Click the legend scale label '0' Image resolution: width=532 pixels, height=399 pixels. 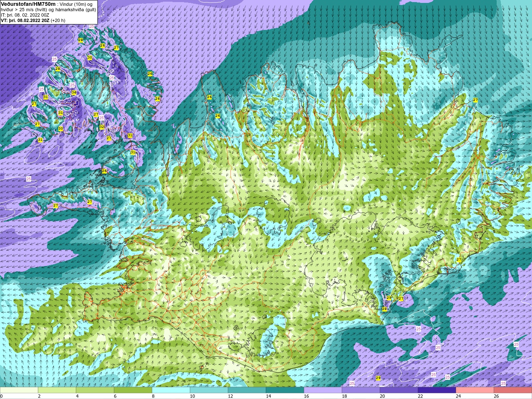(1, 396)
